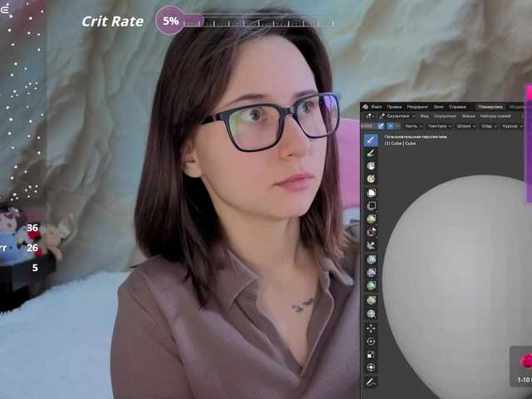Select the Mask by Color tool

pyautogui.click(x=372, y=314)
